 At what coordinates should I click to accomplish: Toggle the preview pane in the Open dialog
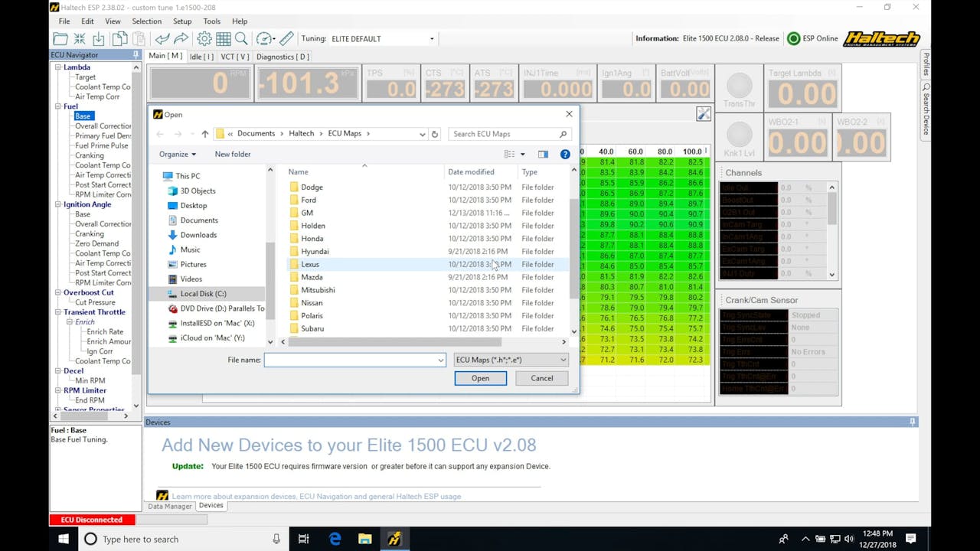tap(544, 154)
